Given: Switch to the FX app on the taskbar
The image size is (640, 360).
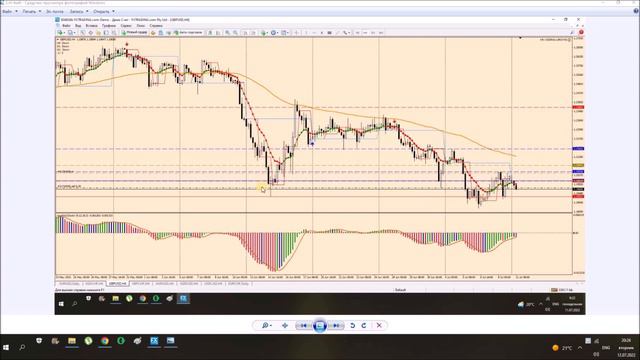Looking at the screenshot, I should 154,341.
